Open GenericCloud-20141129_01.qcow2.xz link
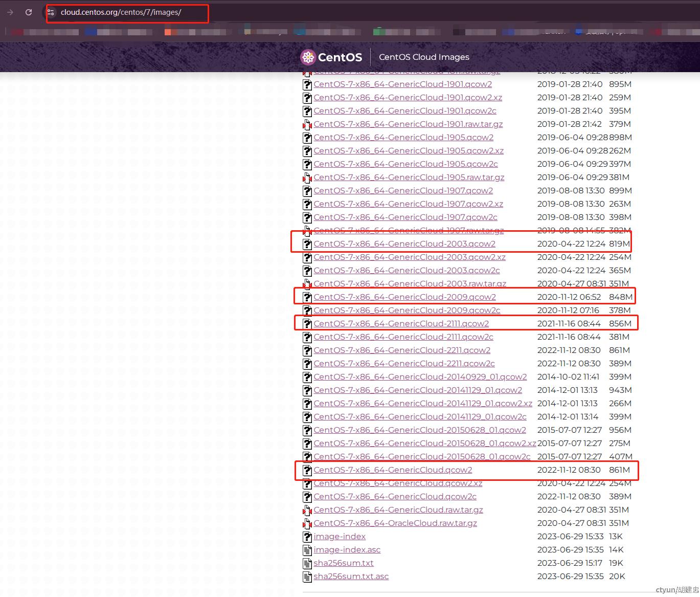Screen dimensions: 700x597 (423, 404)
